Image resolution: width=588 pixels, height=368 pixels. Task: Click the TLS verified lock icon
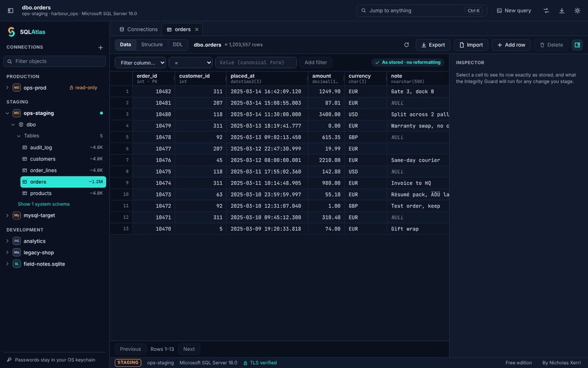coord(246,363)
